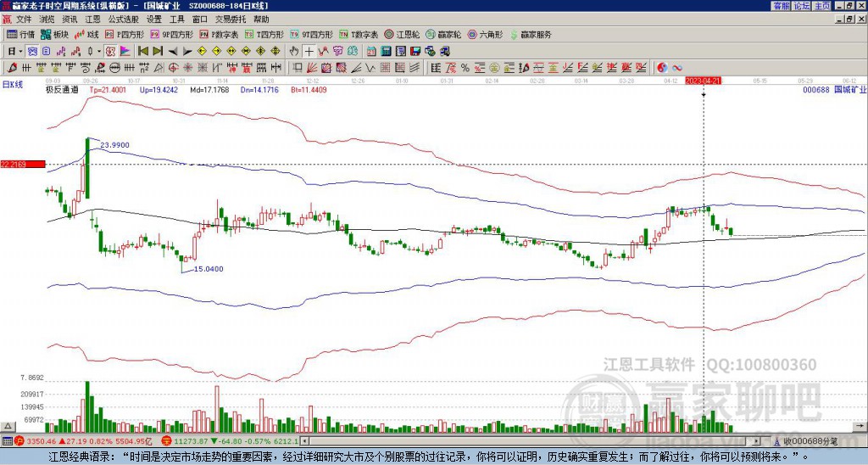Open the 浏览 menu
The width and height of the screenshot is (868, 465).
pos(47,20)
